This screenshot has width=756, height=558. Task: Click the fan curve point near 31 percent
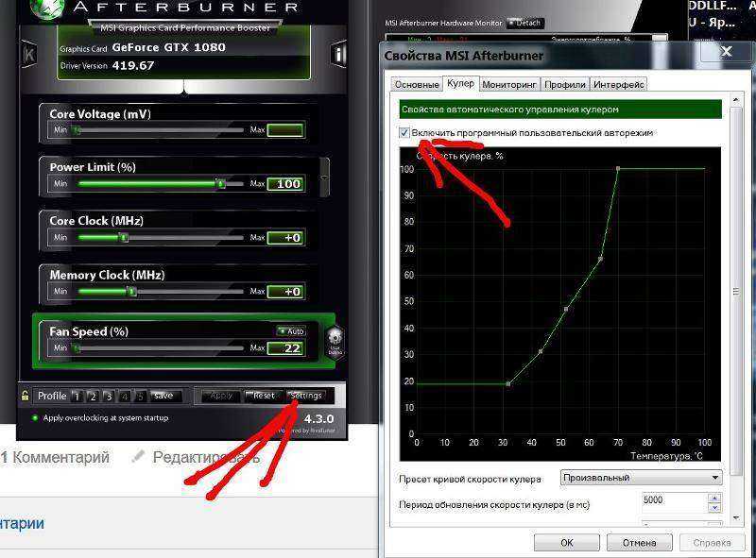point(541,351)
